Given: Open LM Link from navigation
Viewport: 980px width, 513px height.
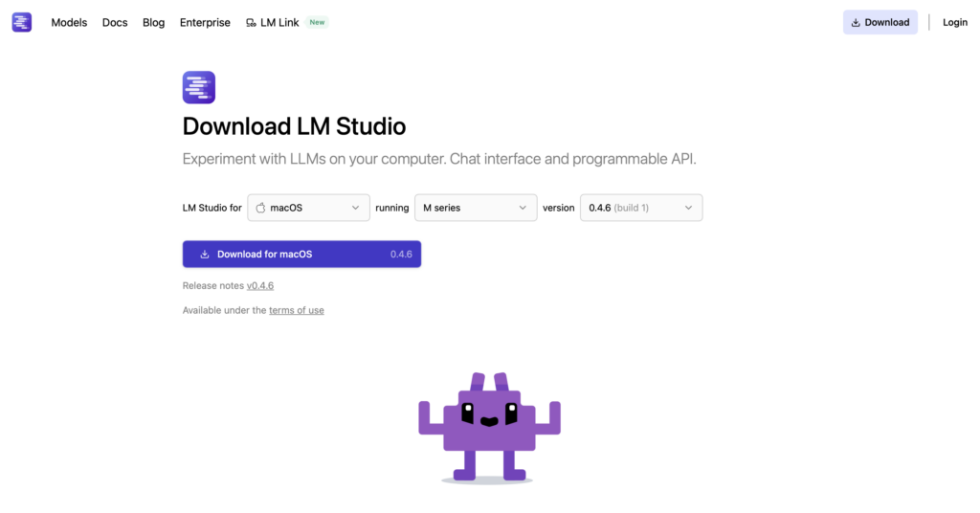Looking at the screenshot, I should pos(279,22).
